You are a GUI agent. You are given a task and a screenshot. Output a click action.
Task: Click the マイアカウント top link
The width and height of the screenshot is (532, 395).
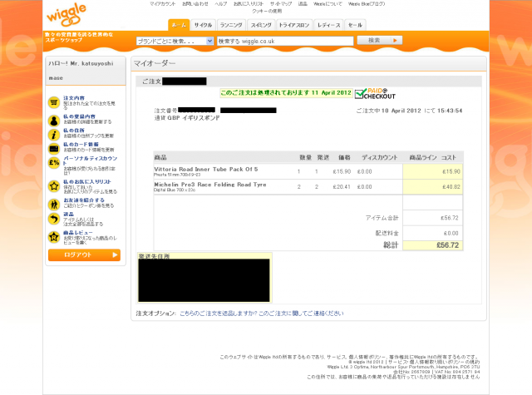[163, 4]
